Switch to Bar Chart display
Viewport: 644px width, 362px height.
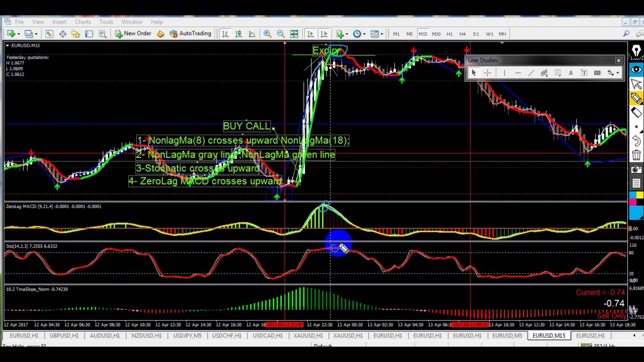225,34
